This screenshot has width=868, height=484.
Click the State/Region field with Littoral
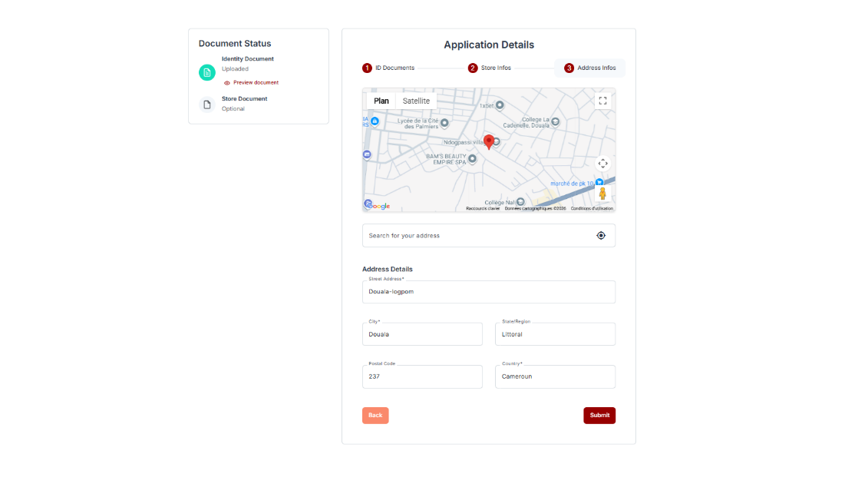(x=555, y=334)
